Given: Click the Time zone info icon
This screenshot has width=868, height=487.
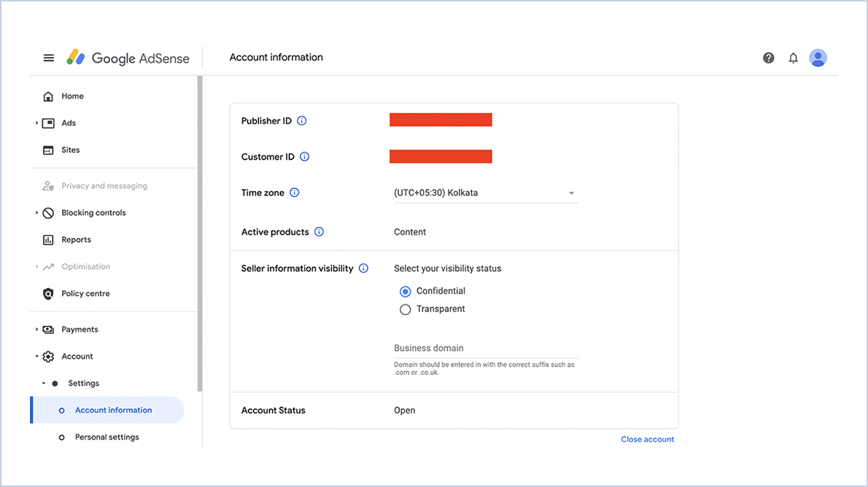Looking at the screenshot, I should point(295,192).
